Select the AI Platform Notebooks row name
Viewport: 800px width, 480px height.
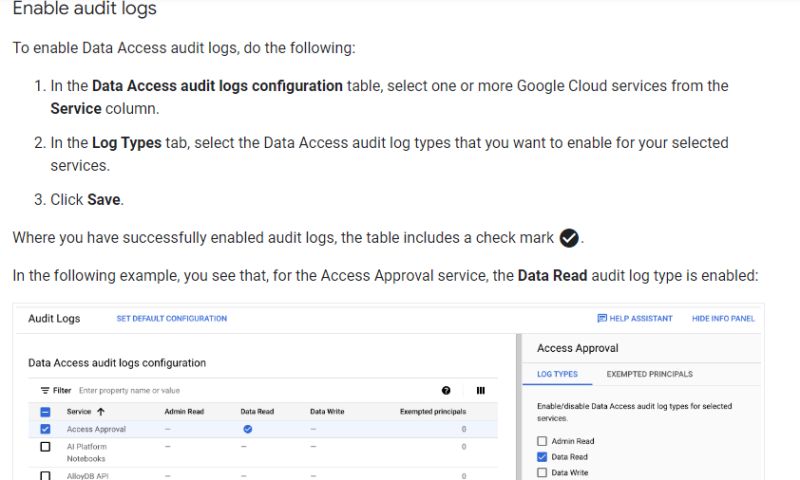(86, 452)
